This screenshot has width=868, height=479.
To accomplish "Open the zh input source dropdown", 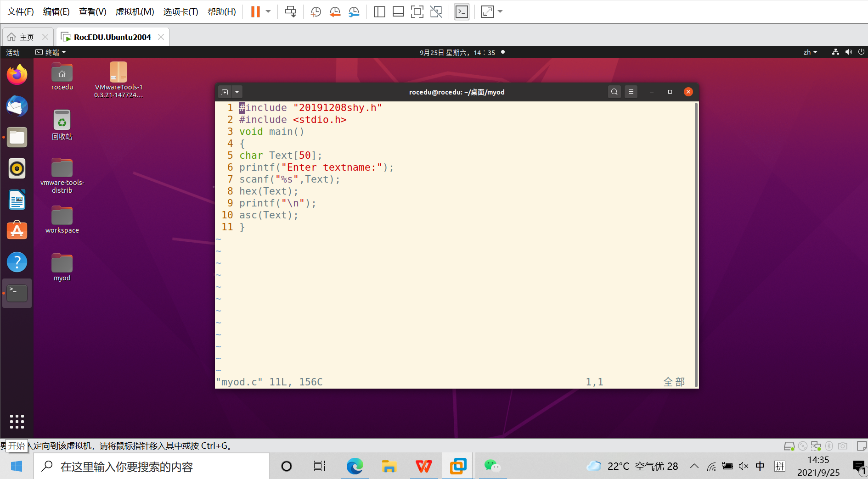I will 810,52.
